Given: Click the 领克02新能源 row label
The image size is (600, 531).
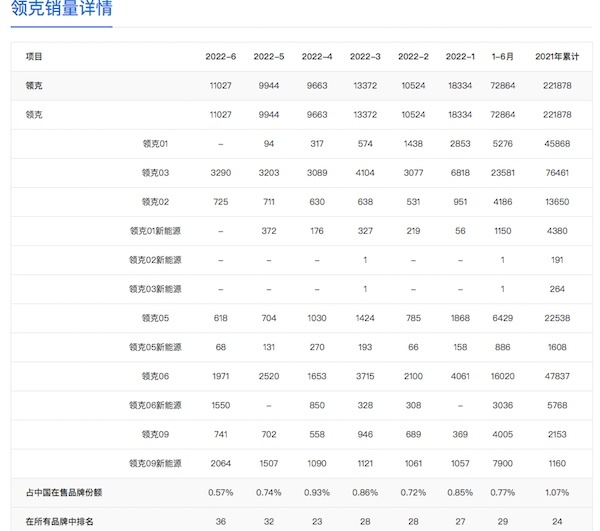Looking at the screenshot, I should pos(155,260).
